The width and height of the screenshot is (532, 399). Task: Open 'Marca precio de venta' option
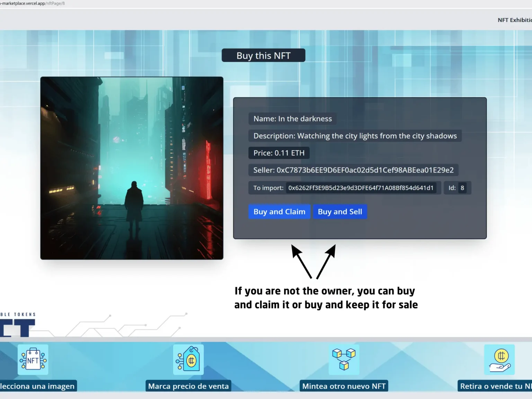[188, 385]
